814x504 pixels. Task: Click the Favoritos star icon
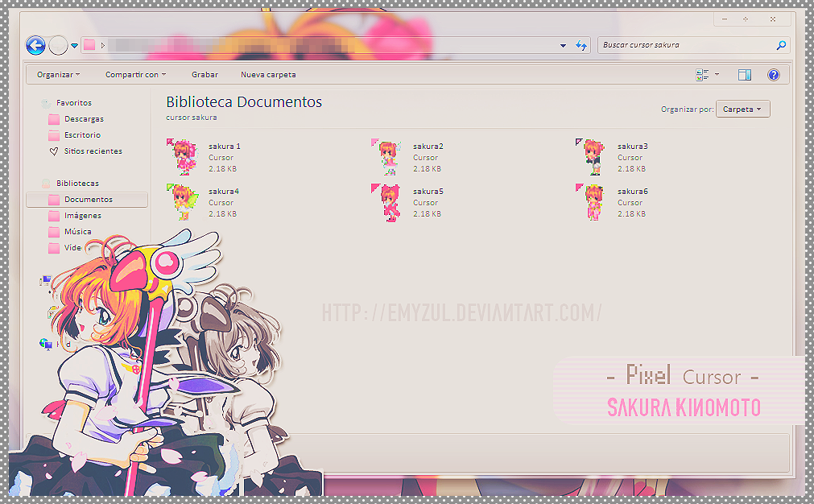[x=46, y=103]
